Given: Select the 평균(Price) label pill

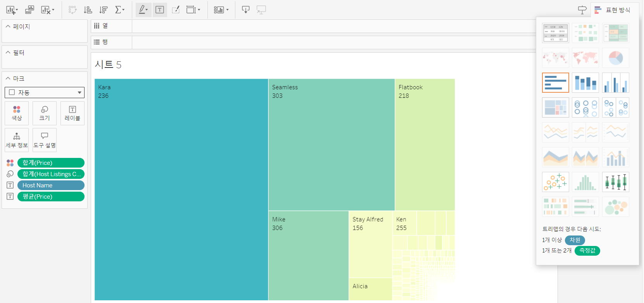Looking at the screenshot, I should [x=51, y=196].
